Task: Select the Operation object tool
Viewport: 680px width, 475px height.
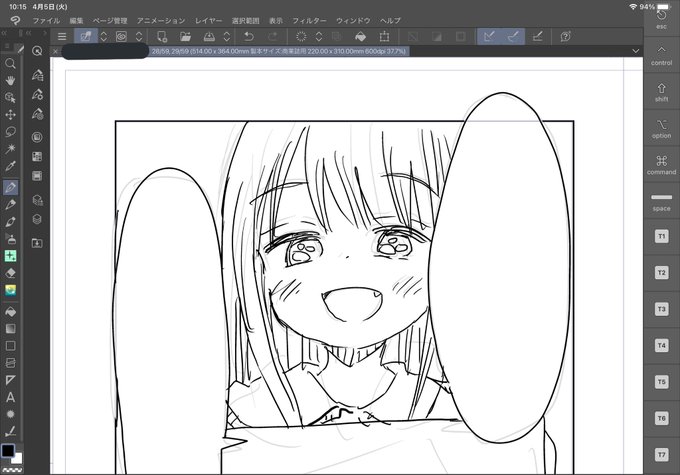Action: point(10,98)
